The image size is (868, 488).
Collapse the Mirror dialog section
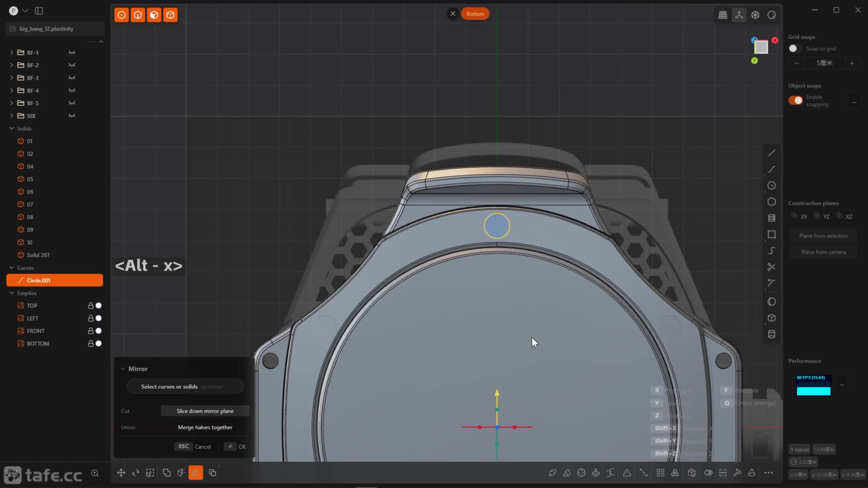[x=123, y=369]
